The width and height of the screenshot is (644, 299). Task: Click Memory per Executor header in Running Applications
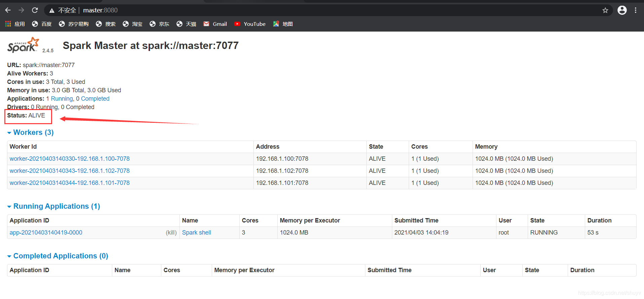[x=310, y=220]
